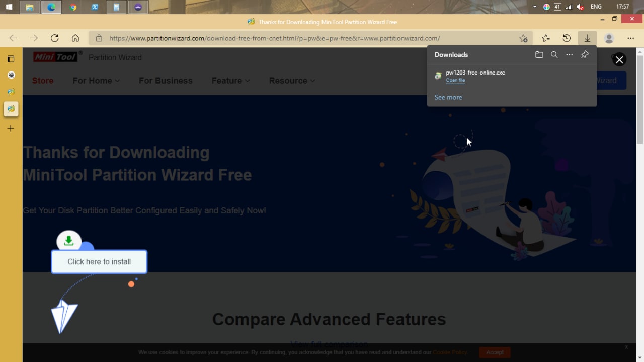Expand the Resource menu
Screen dimensions: 644x362
pos(292,81)
